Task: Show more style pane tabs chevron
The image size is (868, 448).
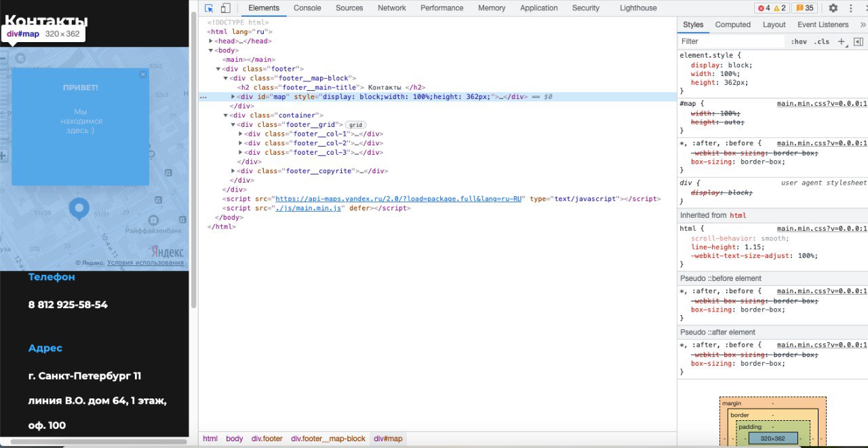Action: point(863,24)
